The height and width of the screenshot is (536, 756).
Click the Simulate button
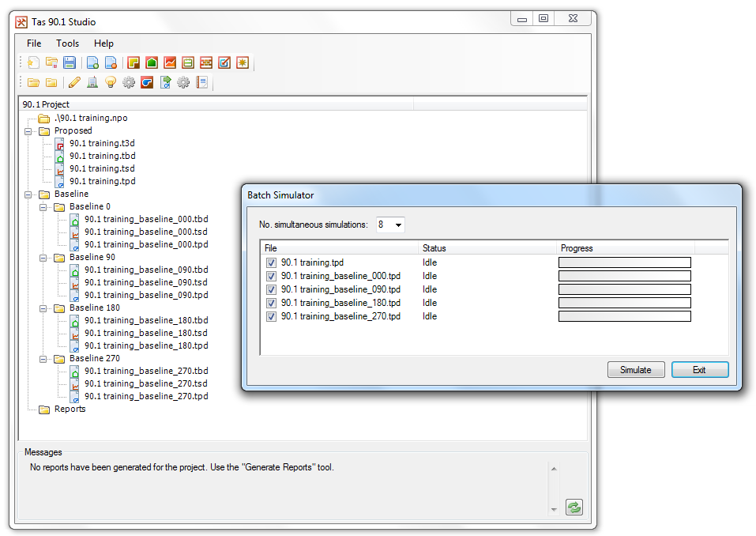[636, 370]
